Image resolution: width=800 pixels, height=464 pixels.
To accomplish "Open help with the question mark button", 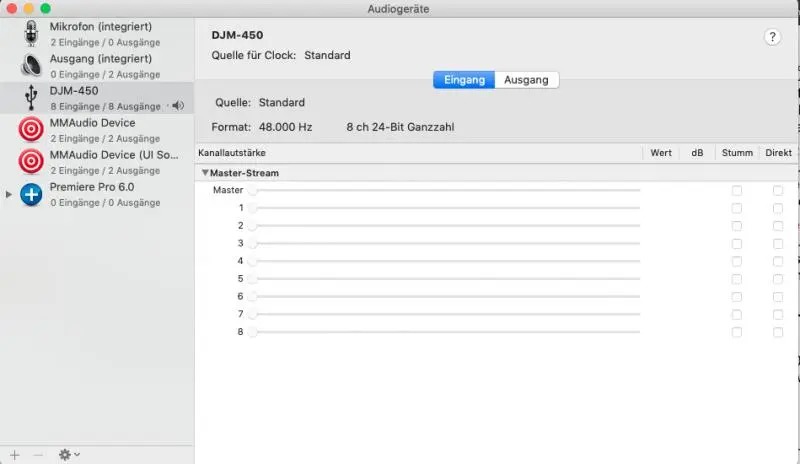I will point(772,36).
